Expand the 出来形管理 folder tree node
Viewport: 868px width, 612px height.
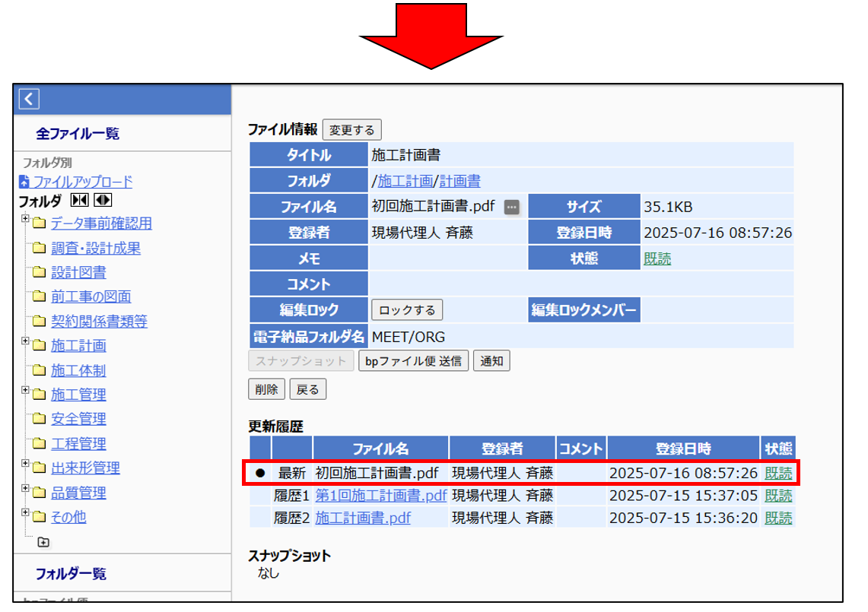point(25,464)
